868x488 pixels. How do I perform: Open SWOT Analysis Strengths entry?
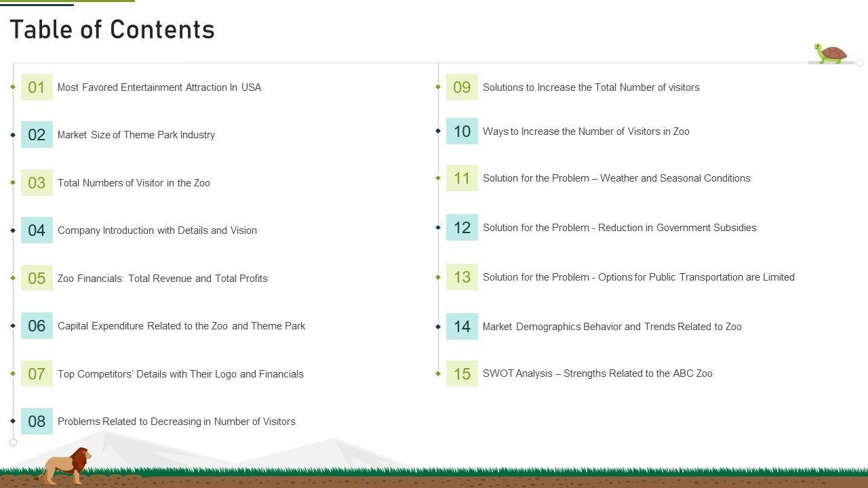[597, 373]
